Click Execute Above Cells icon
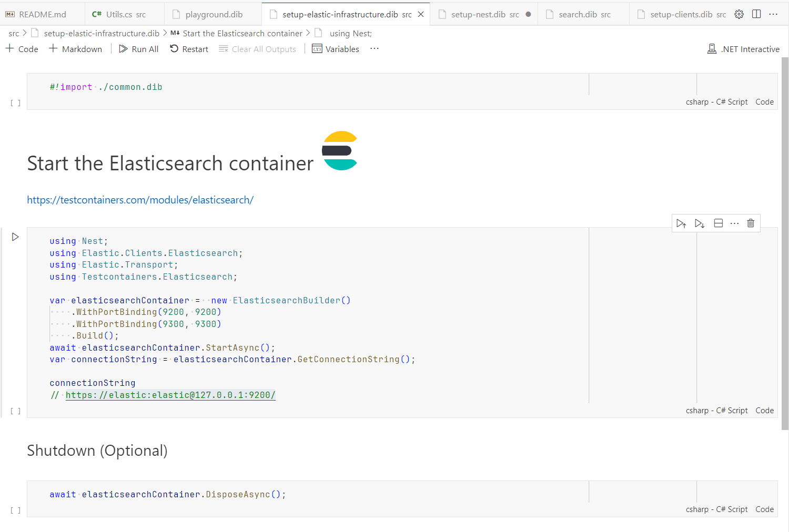 (681, 223)
